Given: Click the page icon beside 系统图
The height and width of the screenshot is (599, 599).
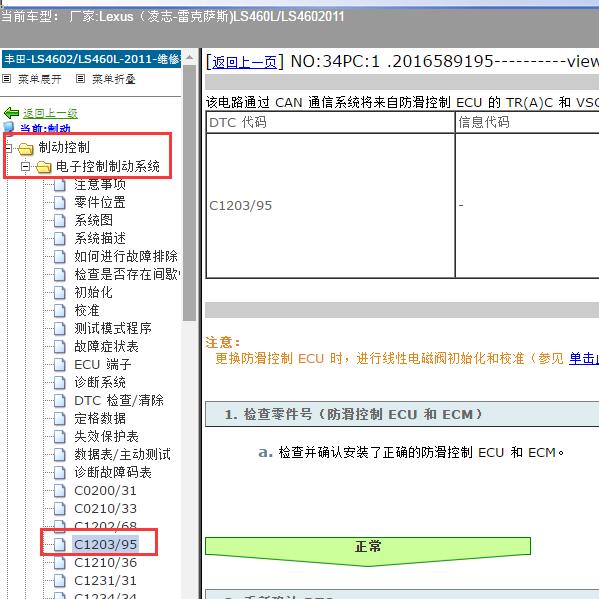Looking at the screenshot, I should click(60, 220).
